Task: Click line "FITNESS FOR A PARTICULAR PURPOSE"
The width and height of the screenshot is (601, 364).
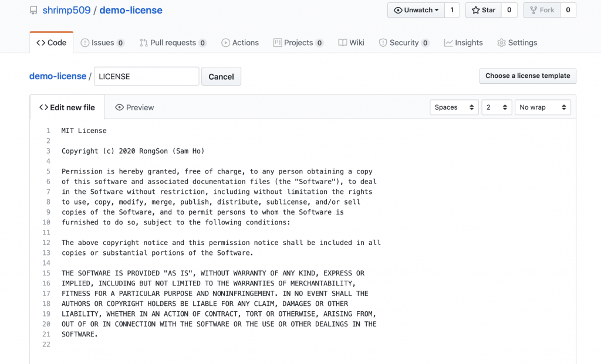Action: point(215,294)
